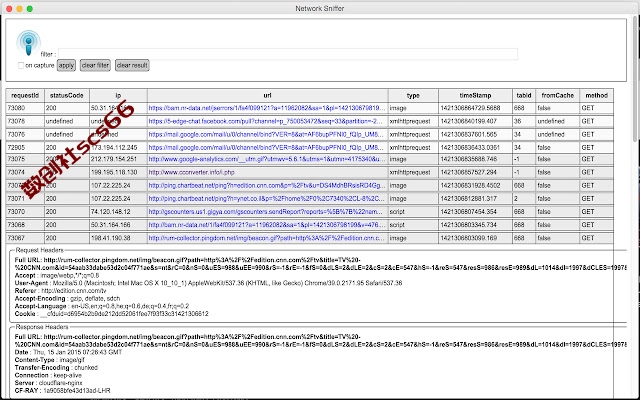The width and height of the screenshot is (640, 400).
Task: Click the Network Sniffer antenna logo icon
Action: point(28,43)
